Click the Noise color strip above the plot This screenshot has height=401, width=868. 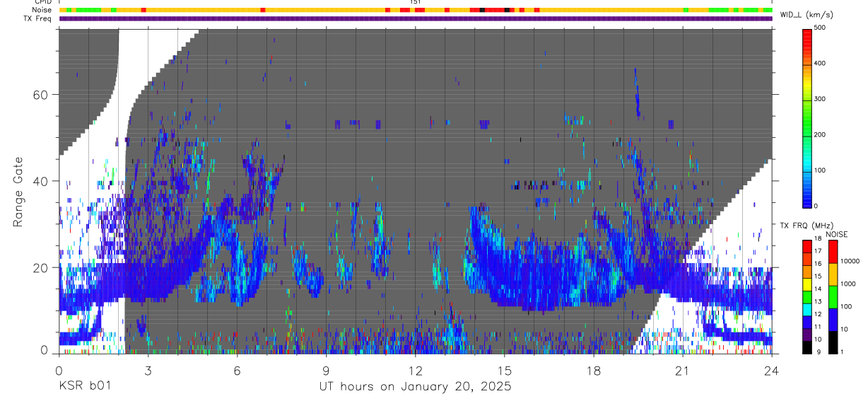tap(416, 10)
